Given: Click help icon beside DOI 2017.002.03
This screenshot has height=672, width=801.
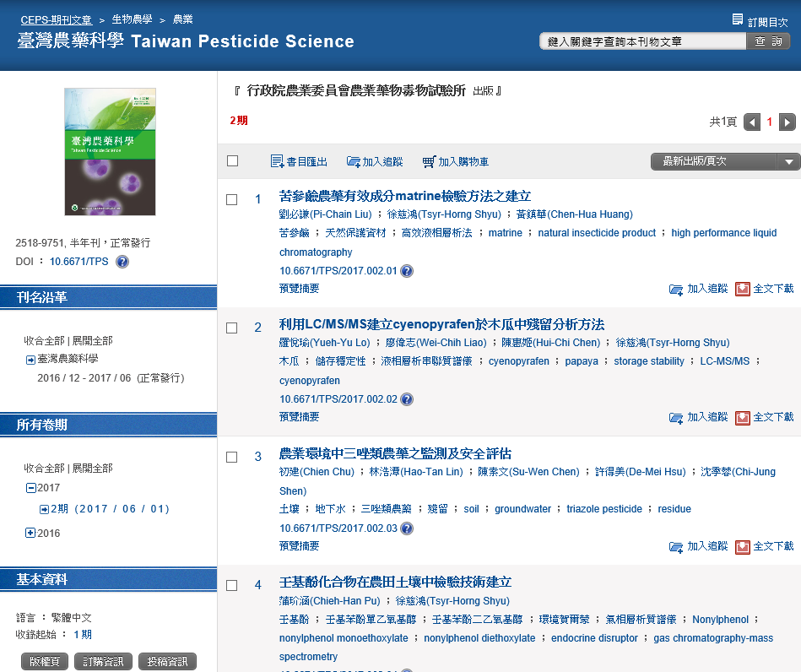Looking at the screenshot, I should pos(407,528).
